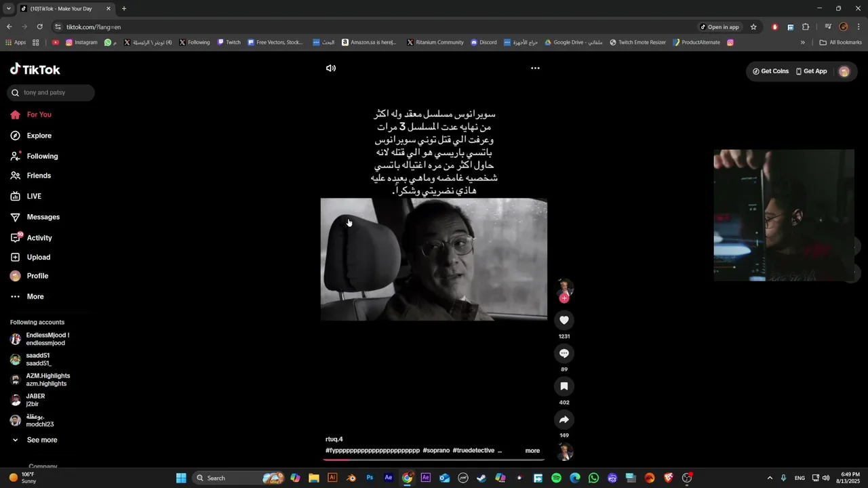Click the floating picture-in-picture video

(x=784, y=216)
